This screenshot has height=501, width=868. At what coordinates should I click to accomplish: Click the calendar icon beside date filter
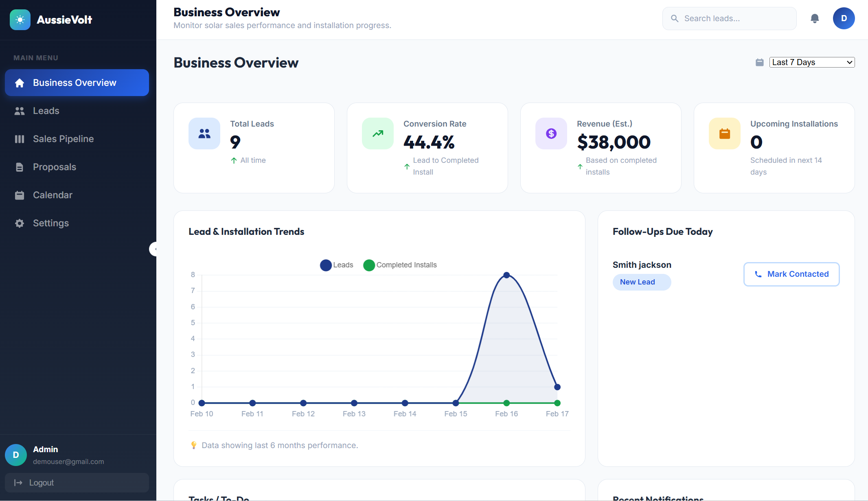click(x=759, y=62)
